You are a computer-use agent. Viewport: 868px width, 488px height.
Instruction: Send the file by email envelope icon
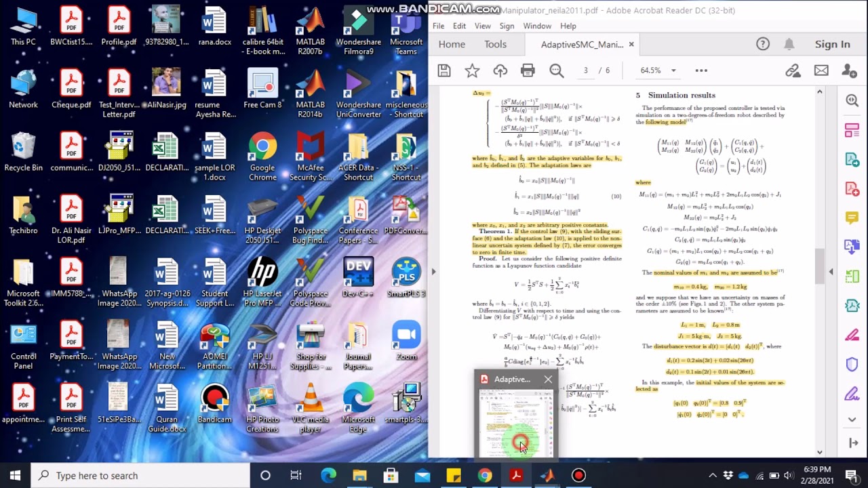click(x=821, y=70)
